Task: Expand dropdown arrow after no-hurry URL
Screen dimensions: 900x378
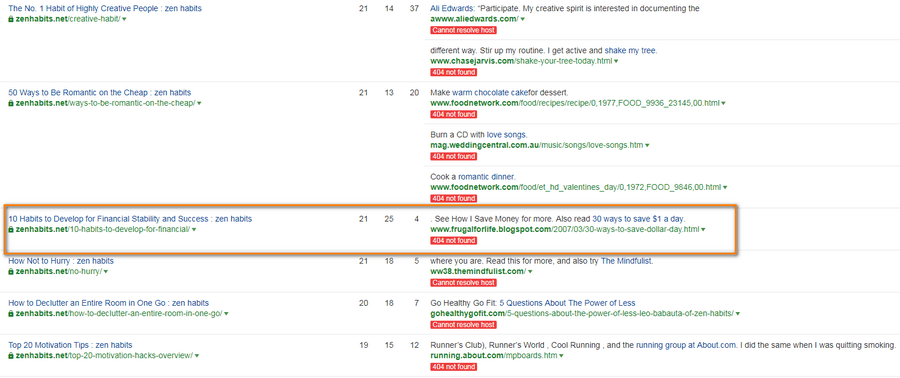Action: point(106,272)
